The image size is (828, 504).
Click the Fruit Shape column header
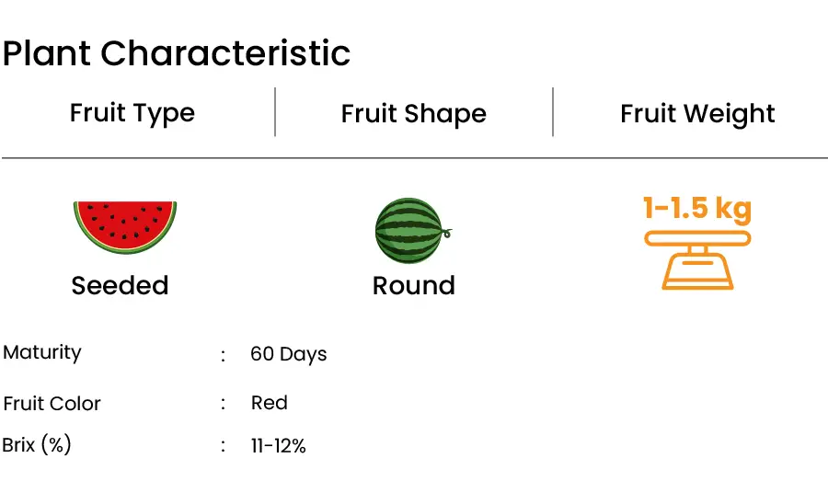tap(413, 114)
